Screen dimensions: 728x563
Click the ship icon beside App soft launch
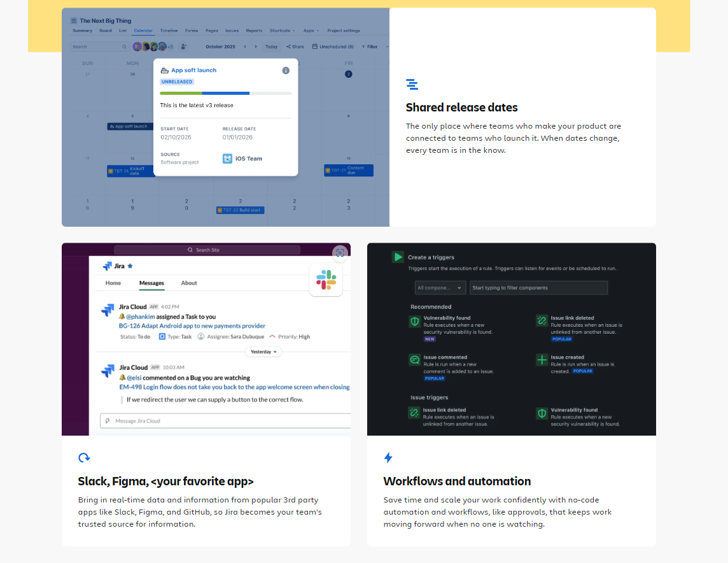coord(164,71)
